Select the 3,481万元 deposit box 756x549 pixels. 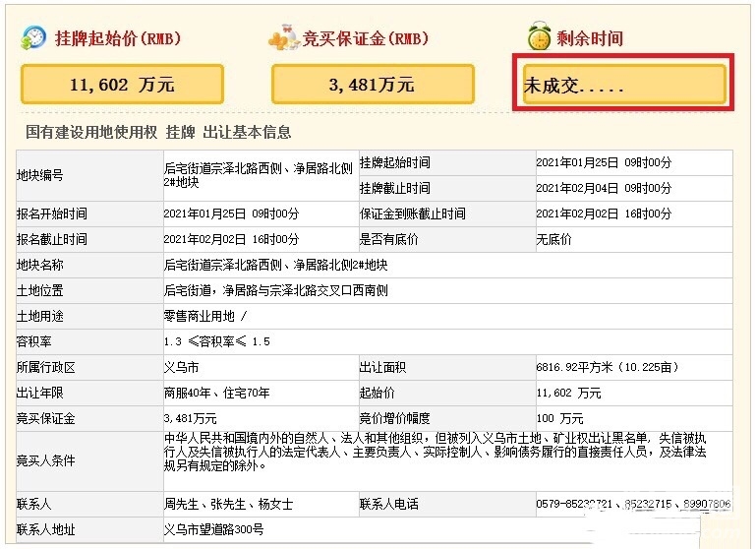(x=373, y=85)
